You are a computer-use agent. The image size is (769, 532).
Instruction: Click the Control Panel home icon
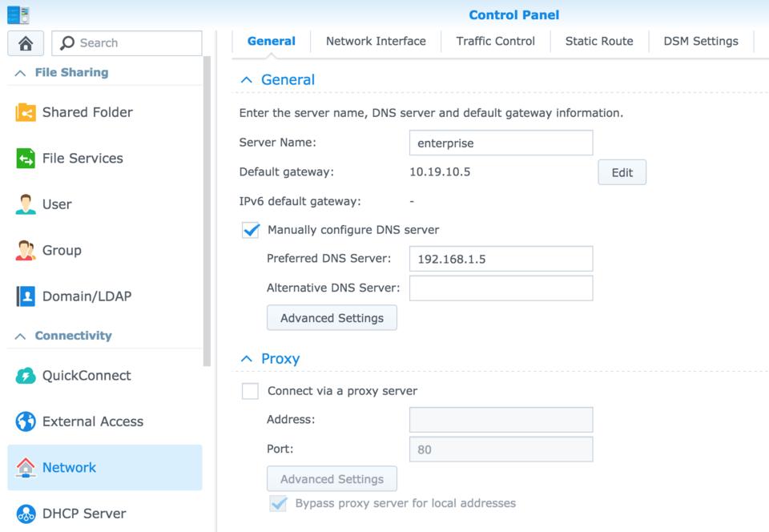click(26, 43)
